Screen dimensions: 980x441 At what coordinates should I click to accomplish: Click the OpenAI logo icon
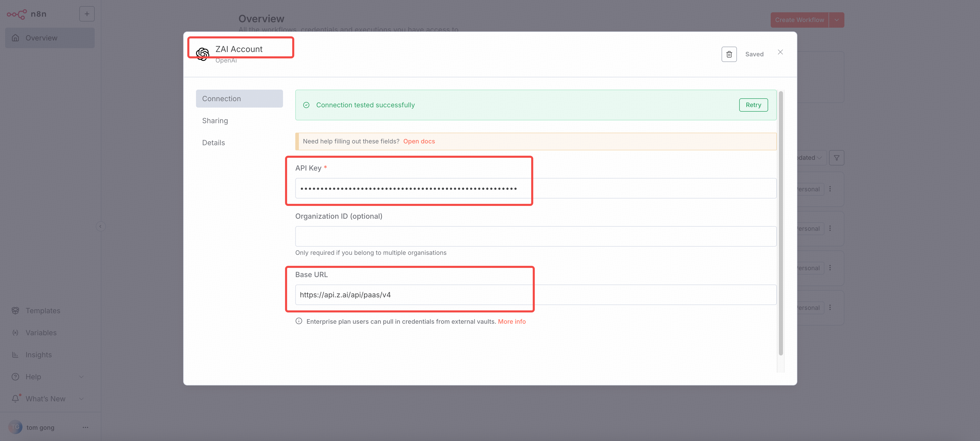click(202, 54)
